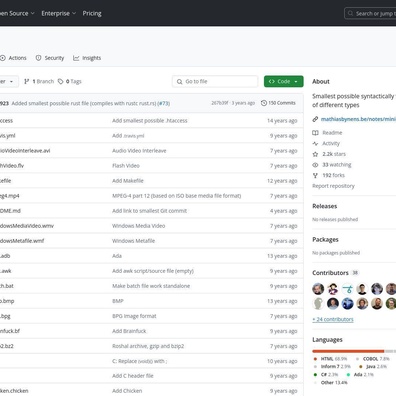
Task: Select the Inform 7 2.9% language entry
Action: tap(332, 366)
